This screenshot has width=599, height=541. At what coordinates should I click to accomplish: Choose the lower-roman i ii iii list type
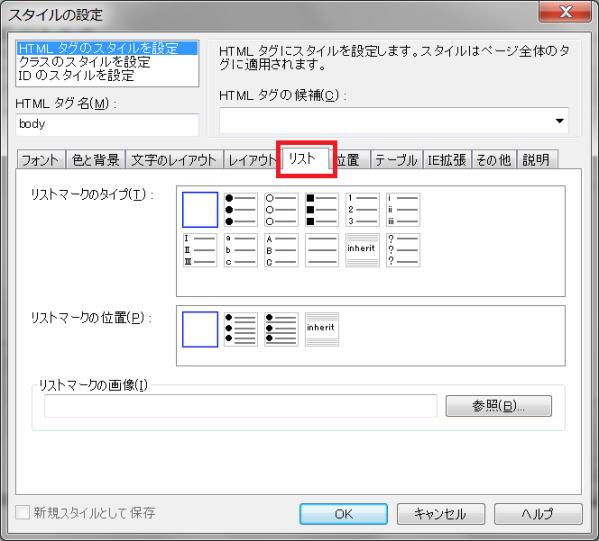[403, 210]
